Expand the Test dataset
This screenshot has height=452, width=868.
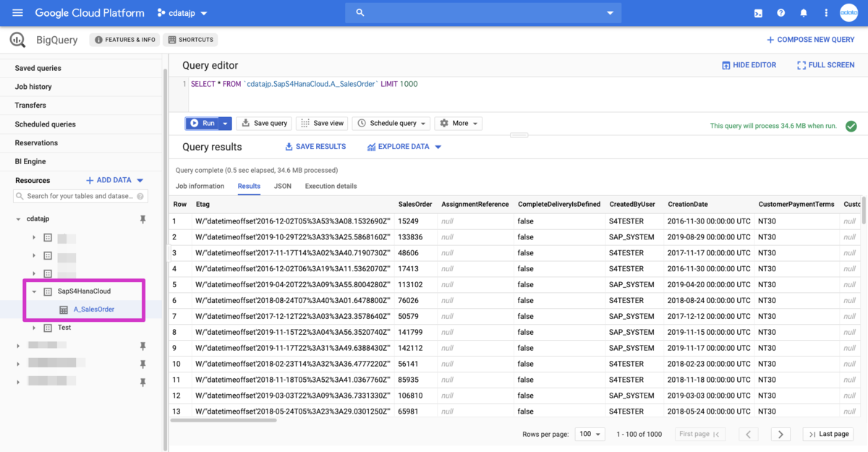[x=34, y=328]
